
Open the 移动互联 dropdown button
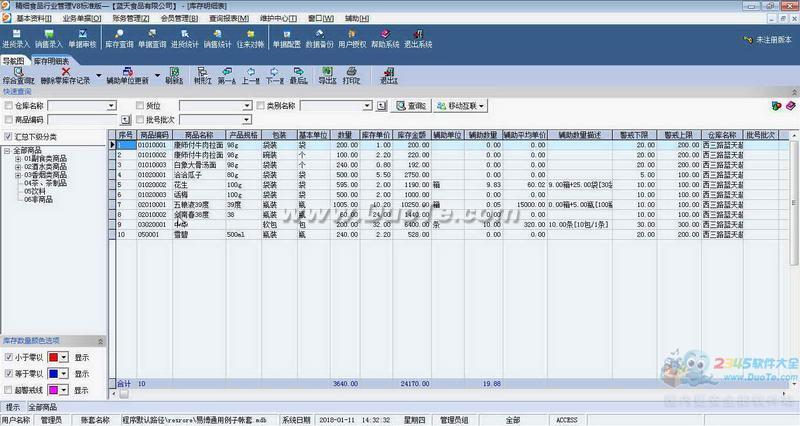click(461, 106)
